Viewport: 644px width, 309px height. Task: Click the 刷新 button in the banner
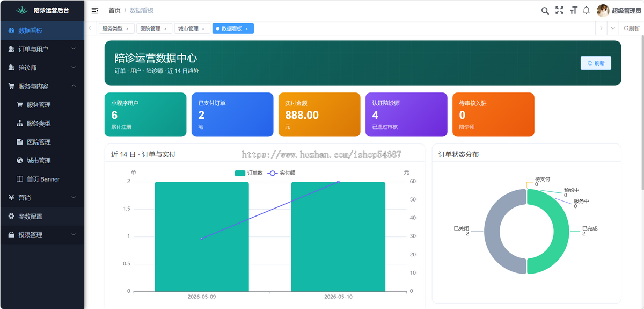point(596,63)
